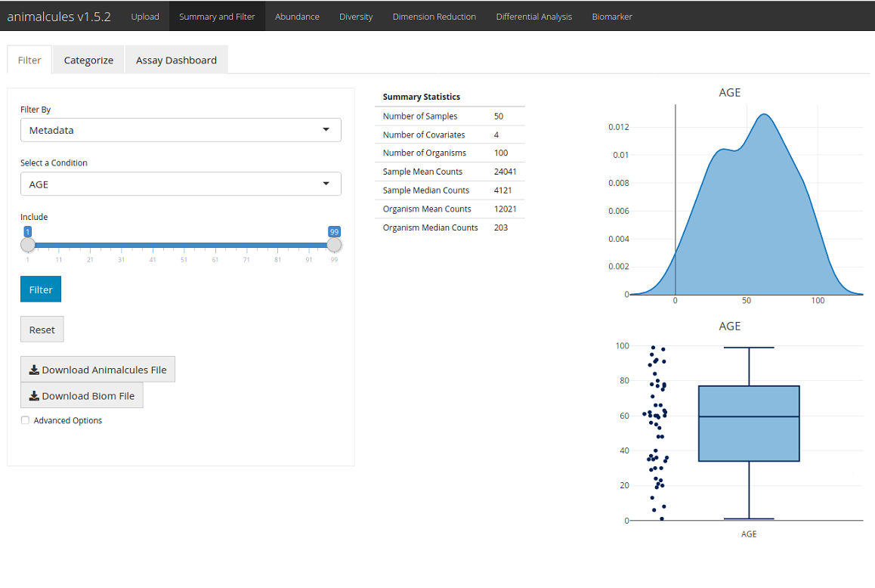Download the Animalcules file
Image resolution: width=875 pixels, height=588 pixels.
tap(97, 370)
